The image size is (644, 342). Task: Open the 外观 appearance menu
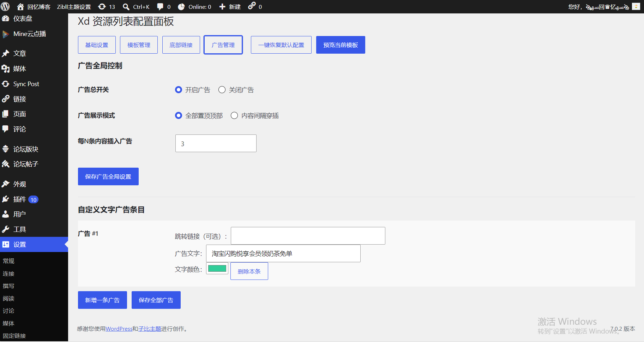coord(34,184)
